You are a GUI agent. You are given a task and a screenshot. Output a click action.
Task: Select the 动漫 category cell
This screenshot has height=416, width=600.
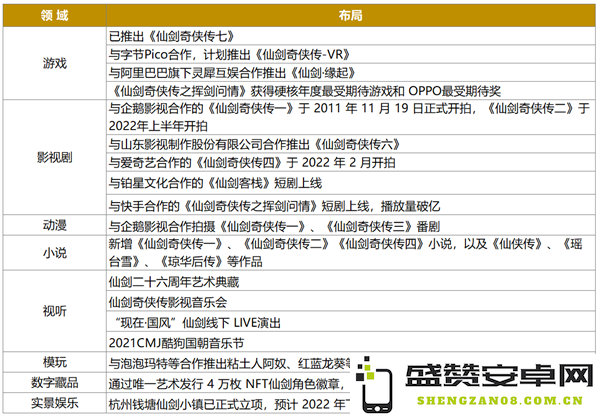pos(54,225)
